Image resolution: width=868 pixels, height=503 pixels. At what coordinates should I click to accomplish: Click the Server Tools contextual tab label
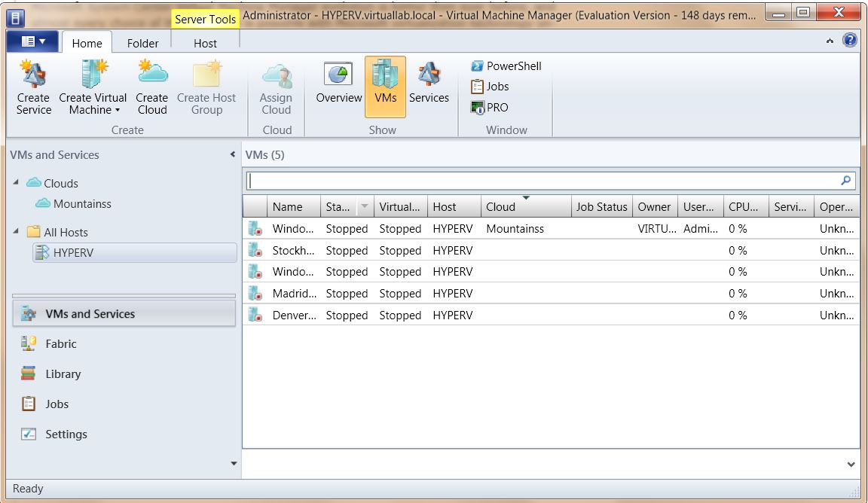click(206, 19)
